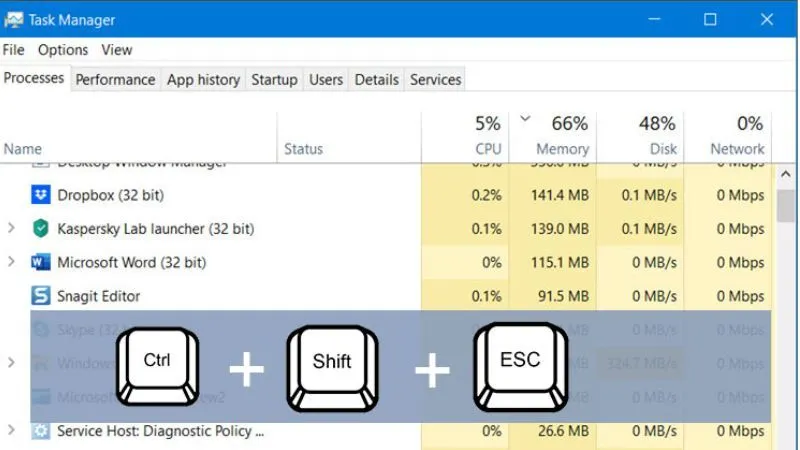Image resolution: width=800 pixels, height=450 pixels.
Task: Open the Options menu
Action: click(63, 50)
